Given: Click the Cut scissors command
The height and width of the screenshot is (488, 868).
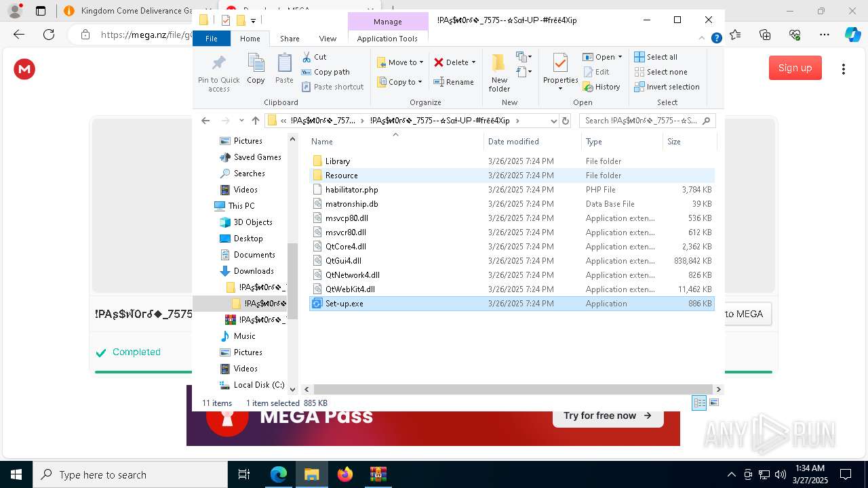Looking at the screenshot, I should coord(314,57).
